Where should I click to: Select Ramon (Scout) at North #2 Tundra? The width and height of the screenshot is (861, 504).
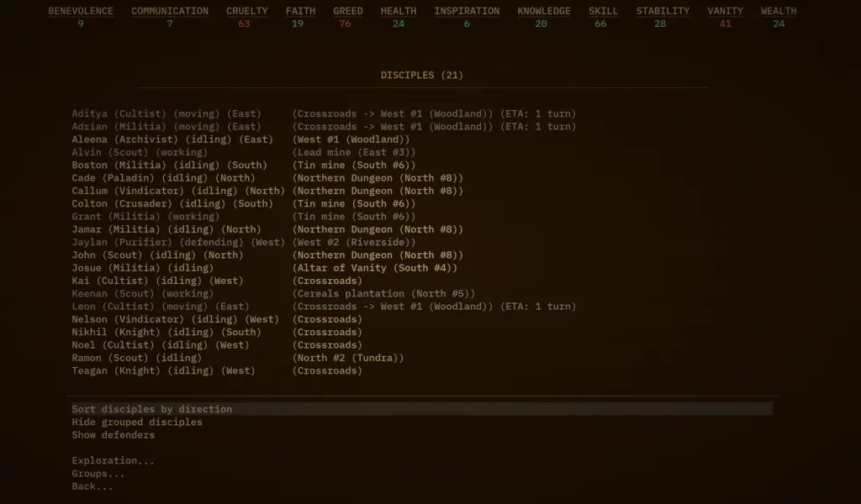pyautogui.click(x=238, y=358)
